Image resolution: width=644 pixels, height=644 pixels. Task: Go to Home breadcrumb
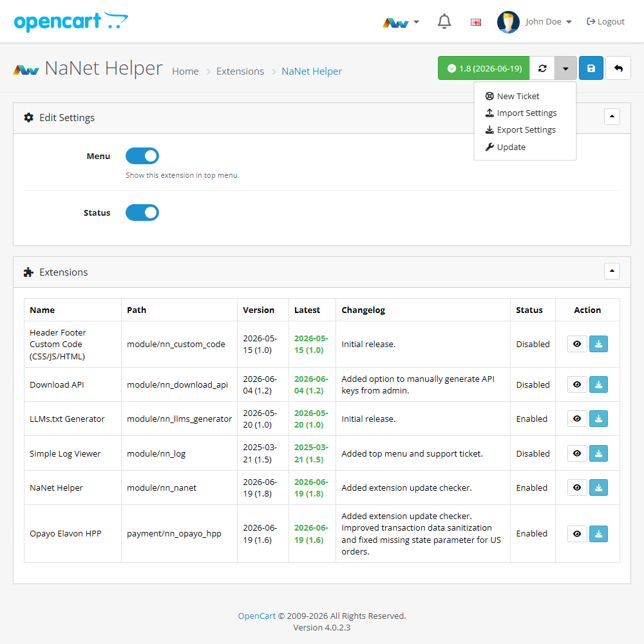pos(185,71)
